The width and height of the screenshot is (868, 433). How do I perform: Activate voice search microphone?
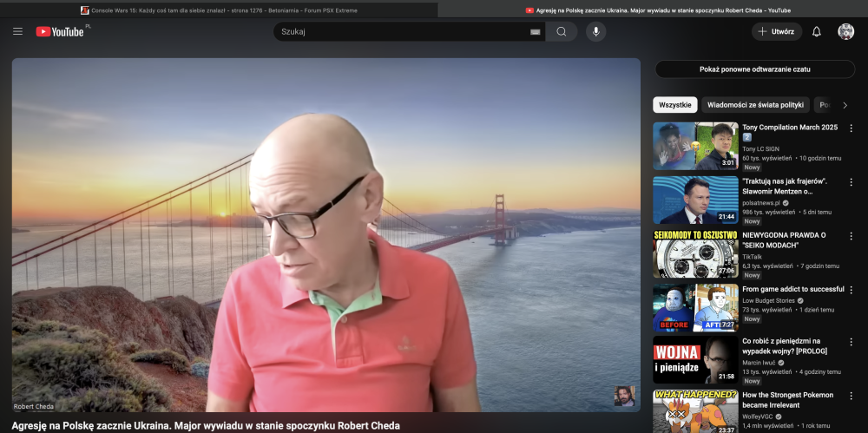(595, 31)
